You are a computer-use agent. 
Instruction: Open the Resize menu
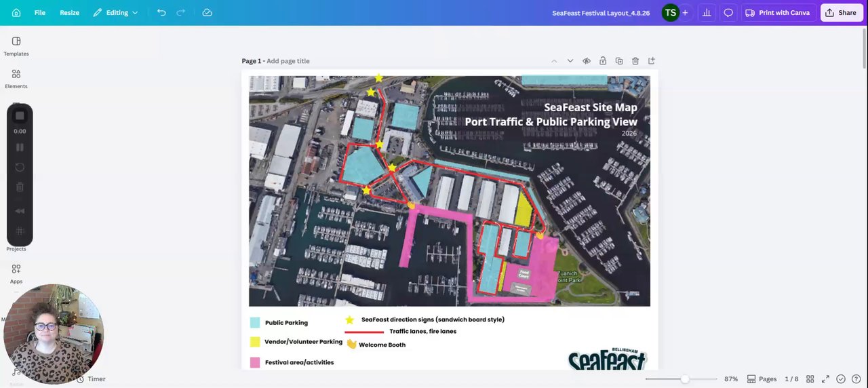(x=69, y=13)
